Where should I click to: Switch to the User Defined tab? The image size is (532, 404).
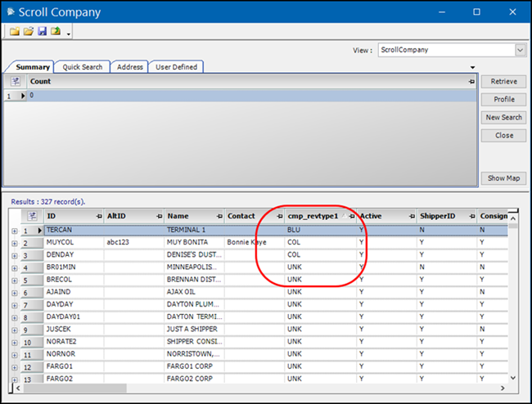[176, 67]
